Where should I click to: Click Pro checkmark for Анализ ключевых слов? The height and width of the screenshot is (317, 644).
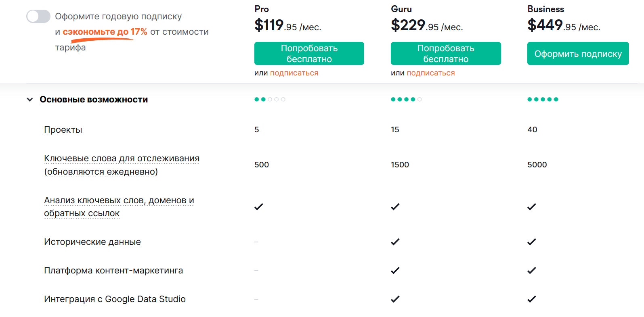259,206
